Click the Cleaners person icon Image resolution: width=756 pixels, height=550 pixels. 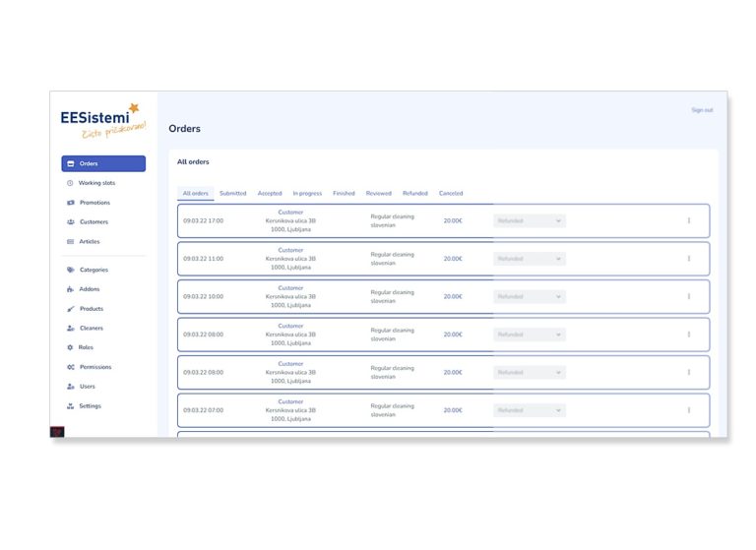point(71,329)
